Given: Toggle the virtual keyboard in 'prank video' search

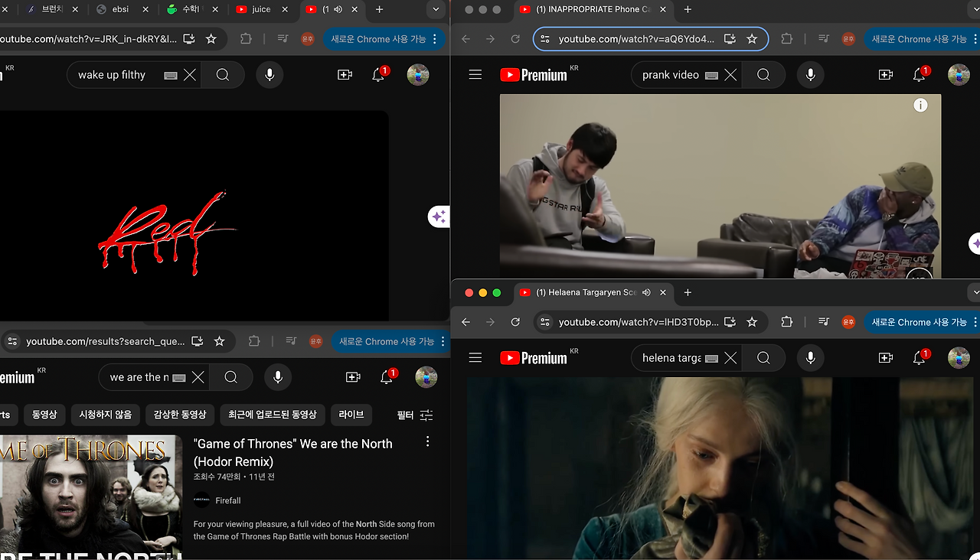Looking at the screenshot, I should point(711,75).
